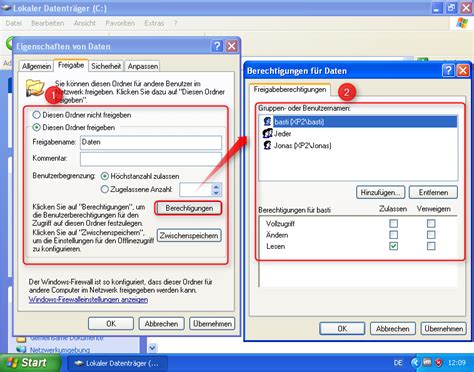Choose 'Höchstanzahl zulassen' option
This screenshot has width=474, height=372.
tap(105, 176)
